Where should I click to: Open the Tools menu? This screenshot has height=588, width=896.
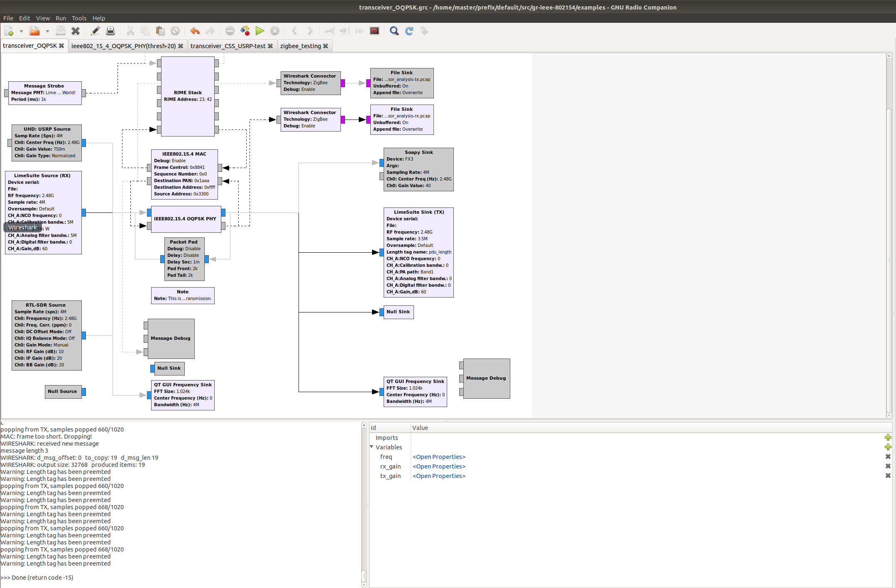[x=79, y=18]
